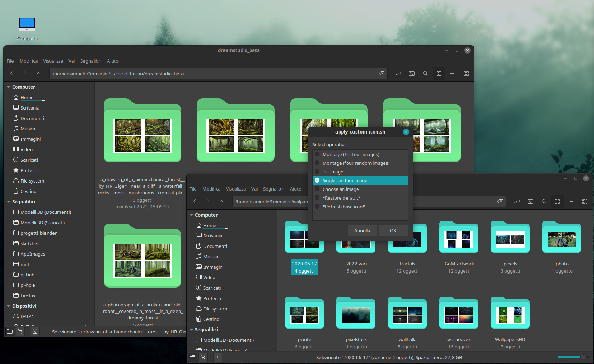Hide sidebar in front file manager window
This screenshot has height=364, width=594.
point(218,357)
